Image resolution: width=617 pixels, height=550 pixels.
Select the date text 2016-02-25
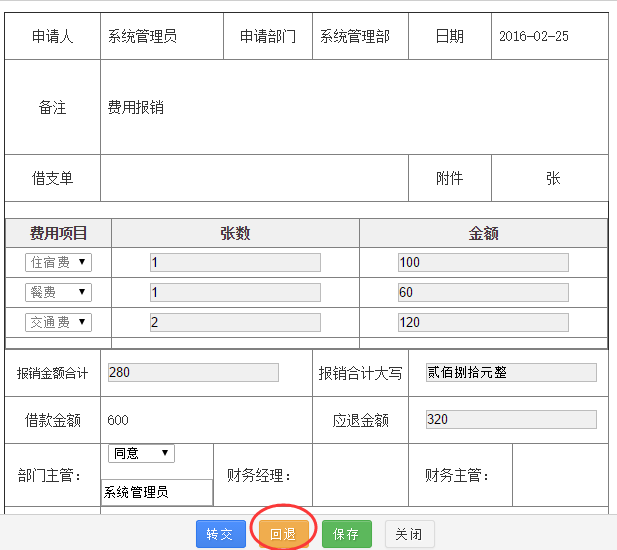[534, 36]
